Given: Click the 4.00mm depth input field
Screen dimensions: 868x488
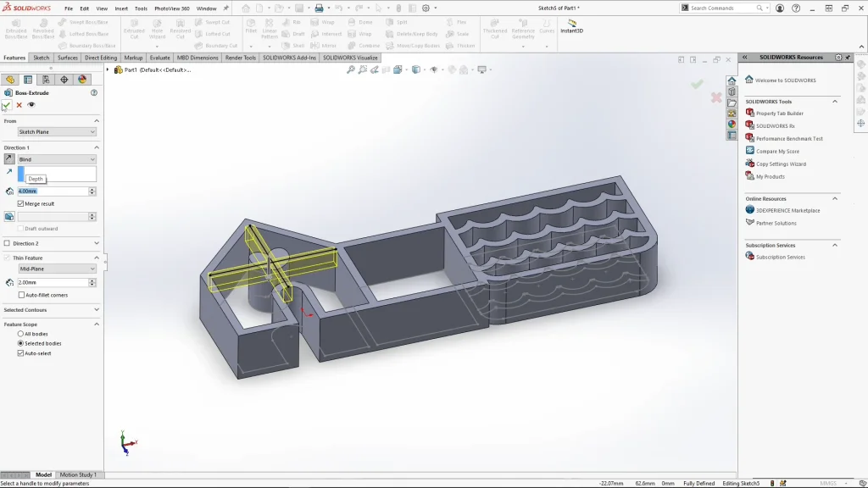Looking at the screenshot, I should [52, 191].
